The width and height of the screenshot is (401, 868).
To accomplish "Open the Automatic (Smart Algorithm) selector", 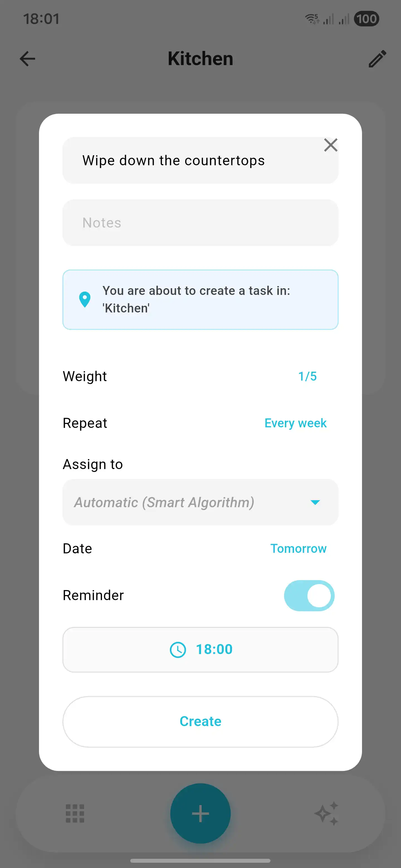I will tap(200, 502).
